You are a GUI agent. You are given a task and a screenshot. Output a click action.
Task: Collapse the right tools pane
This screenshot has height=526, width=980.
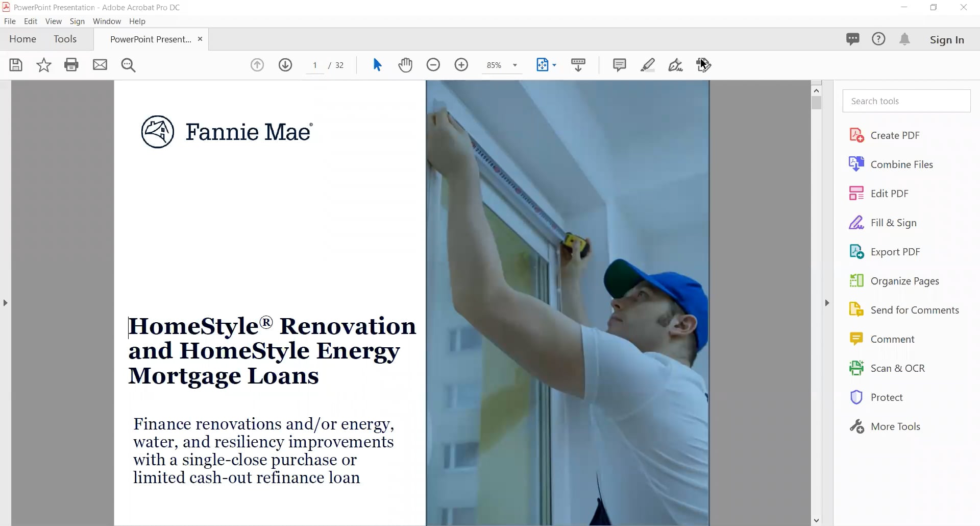(827, 302)
